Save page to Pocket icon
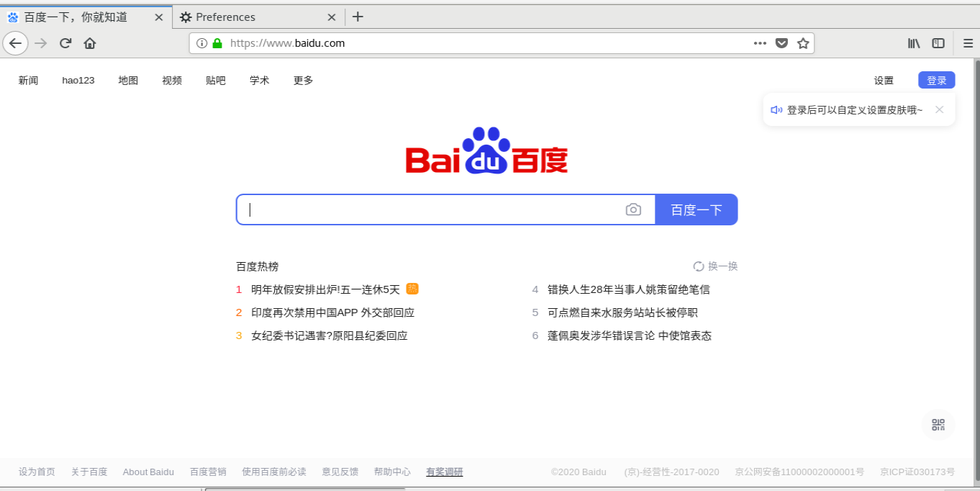Screen dimensions: 980x491 (781, 43)
